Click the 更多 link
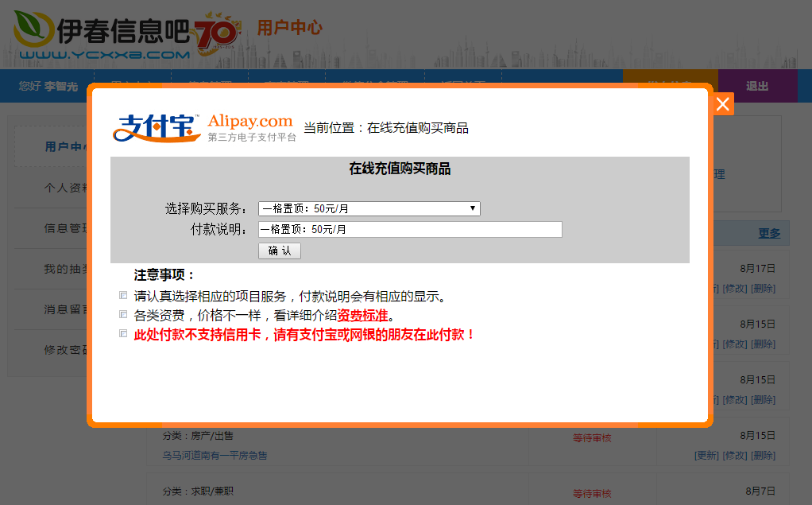This screenshot has width=812, height=505. coord(769,233)
